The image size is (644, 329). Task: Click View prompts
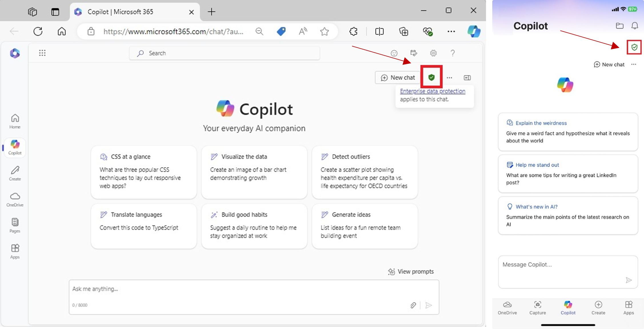coord(411,272)
